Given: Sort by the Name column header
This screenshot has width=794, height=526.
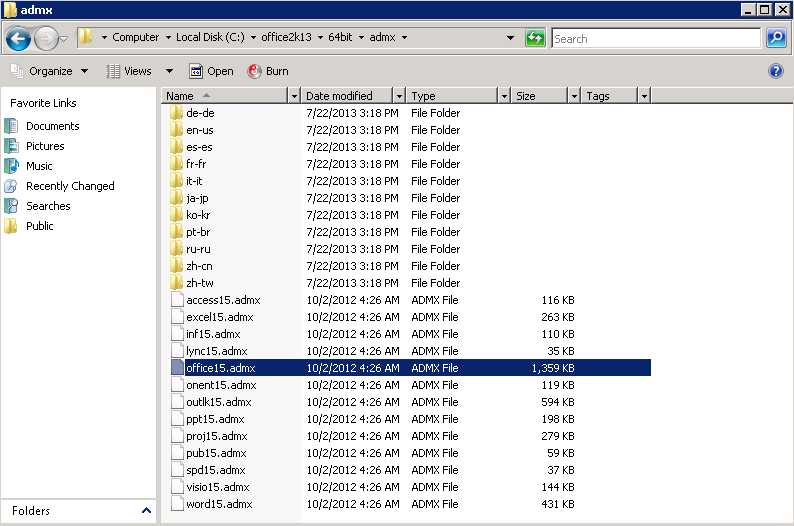Looking at the screenshot, I should (225, 96).
